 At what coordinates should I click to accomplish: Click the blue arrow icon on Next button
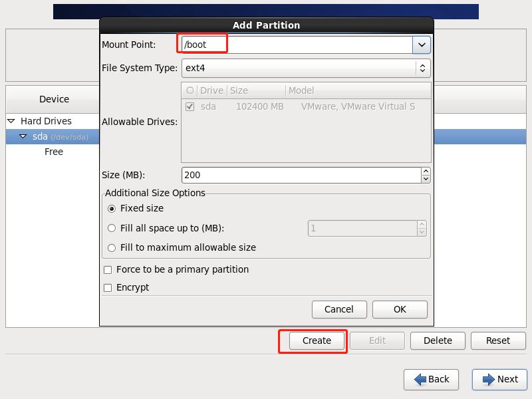coord(489,379)
